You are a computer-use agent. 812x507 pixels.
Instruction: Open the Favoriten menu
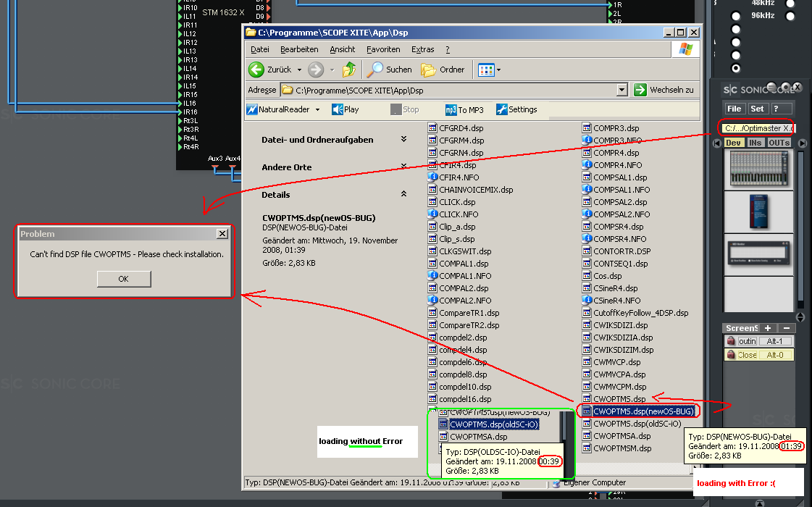point(383,49)
